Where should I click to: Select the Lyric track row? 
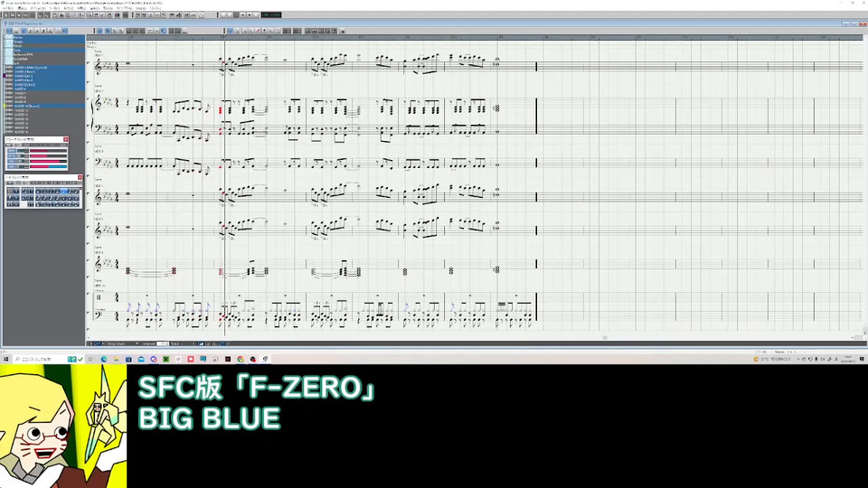[49, 63]
